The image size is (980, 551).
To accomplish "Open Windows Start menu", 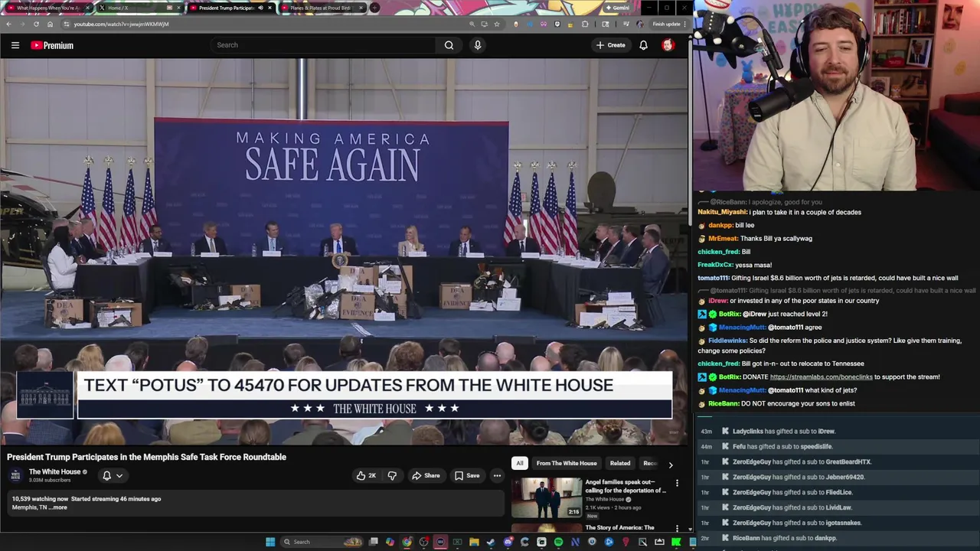I will (x=270, y=542).
